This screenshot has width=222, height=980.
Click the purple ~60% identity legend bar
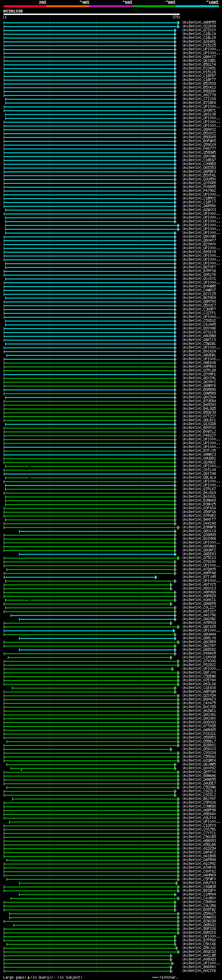tap(111, 6)
